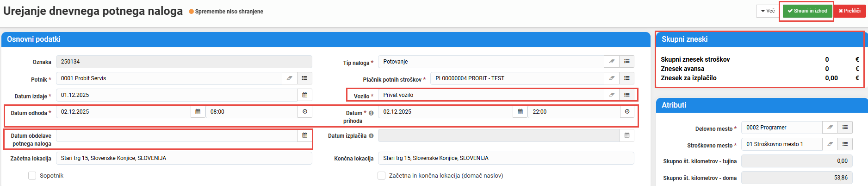Clear the Potnik field with eraser icon
Viewport: 868px width, 186px height.
(x=290, y=78)
